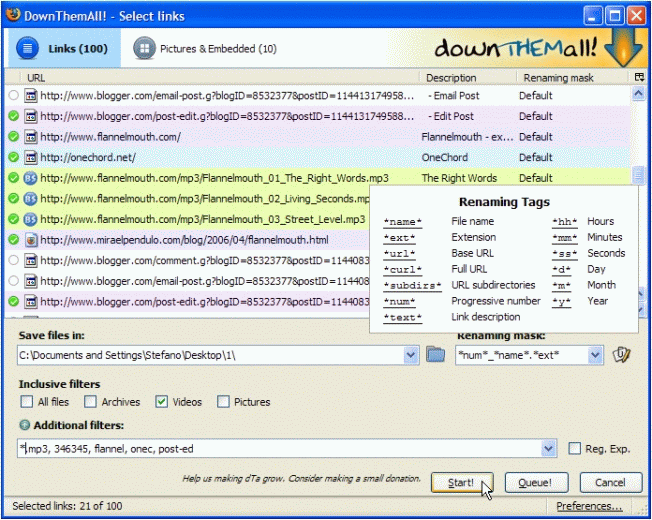Select 'OneChord' description cell

tap(445, 157)
